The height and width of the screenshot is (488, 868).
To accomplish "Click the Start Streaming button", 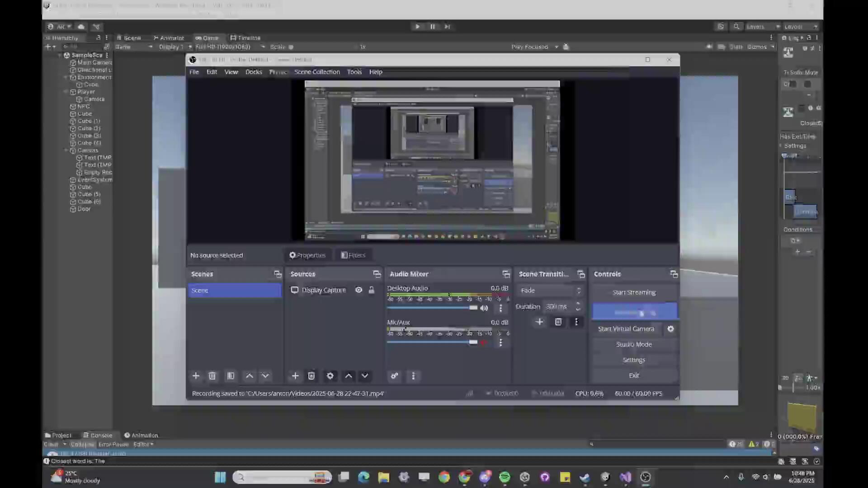I will click(634, 292).
